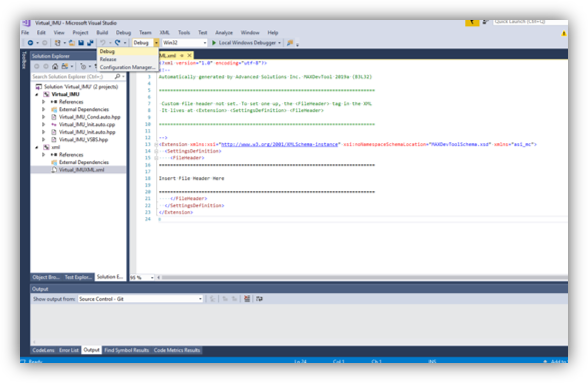Select Virtual_IMU_Init.auto.hpp file
Screen dimensions: 588x383
click(x=87, y=132)
